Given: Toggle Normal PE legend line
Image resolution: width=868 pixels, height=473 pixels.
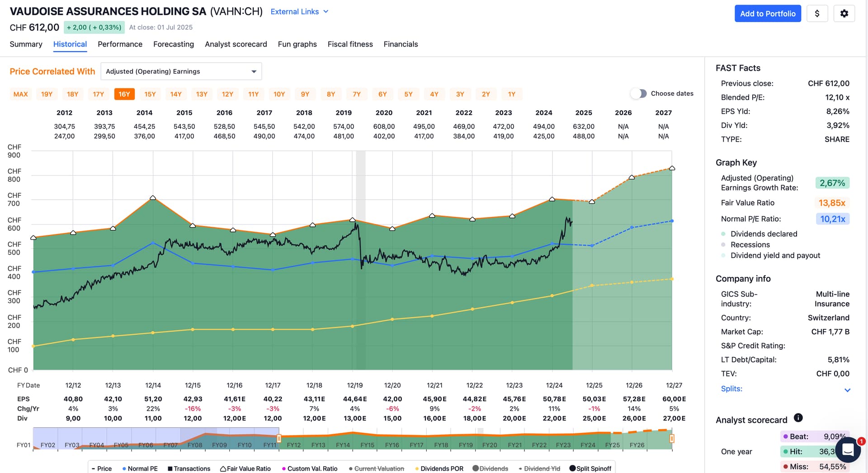Looking at the screenshot, I should tap(140, 468).
